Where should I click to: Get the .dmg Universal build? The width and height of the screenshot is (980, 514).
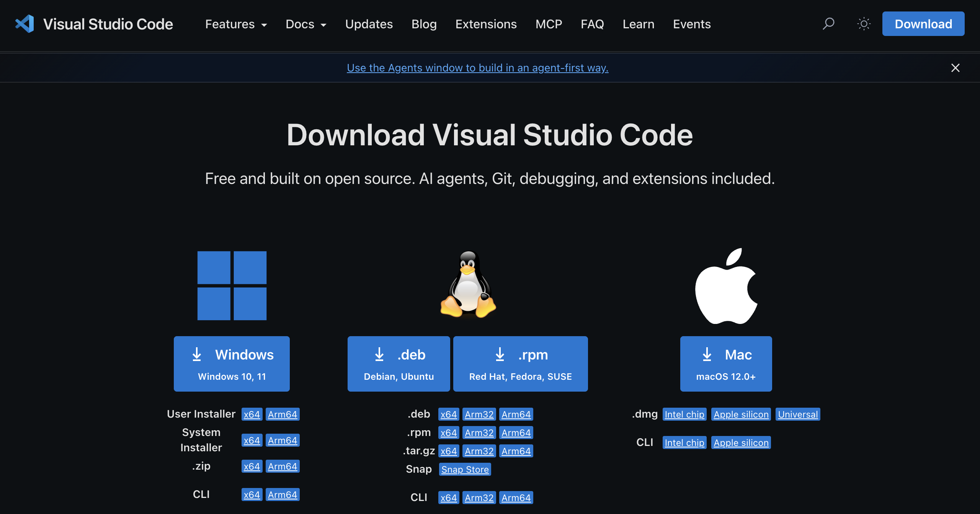click(798, 414)
